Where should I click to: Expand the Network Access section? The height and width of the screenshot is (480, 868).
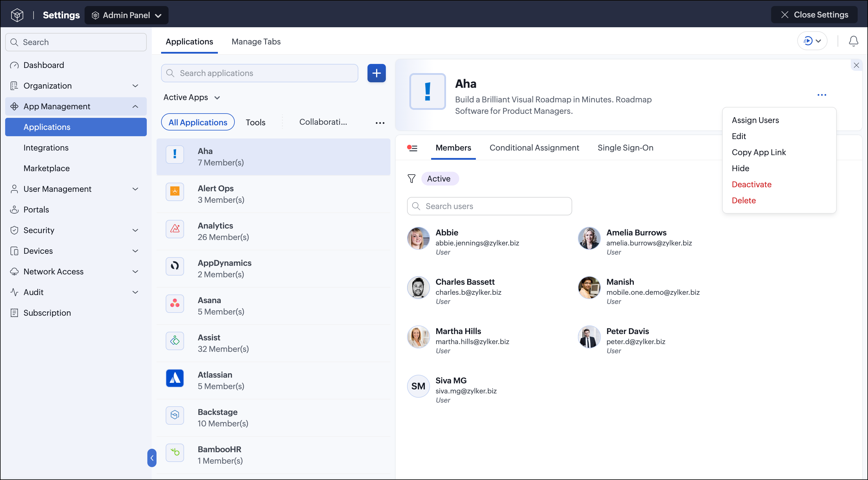76,272
